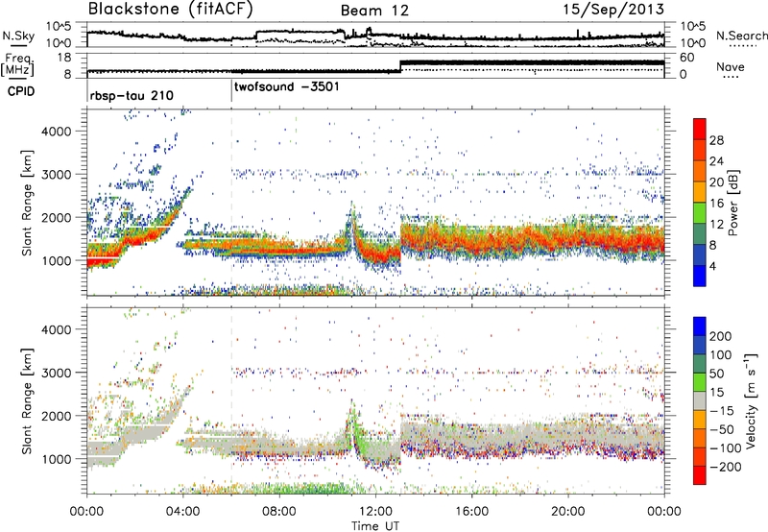Click the '08:00' time axis tick label
The width and height of the screenshot is (768, 532).
coord(279,512)
